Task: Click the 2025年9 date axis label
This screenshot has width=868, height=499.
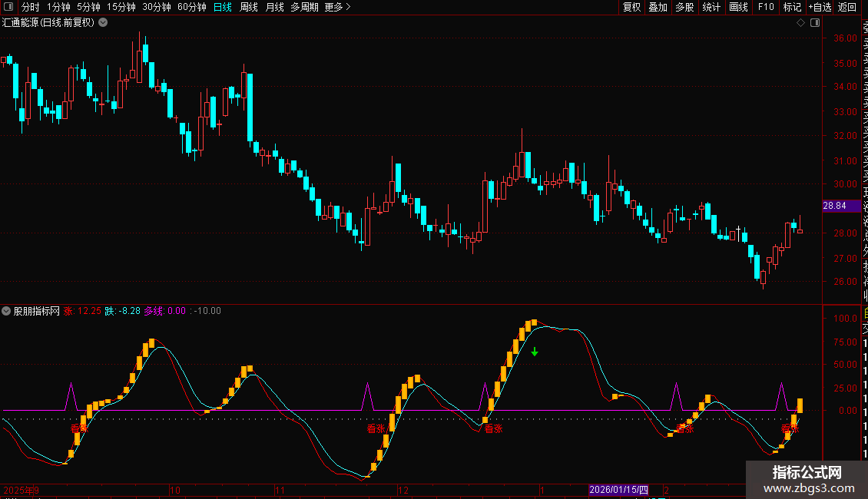Action: pos(21,490)
